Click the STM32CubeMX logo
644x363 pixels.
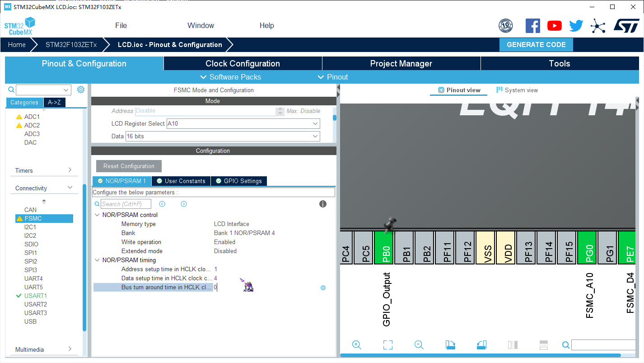pos(20,26)
